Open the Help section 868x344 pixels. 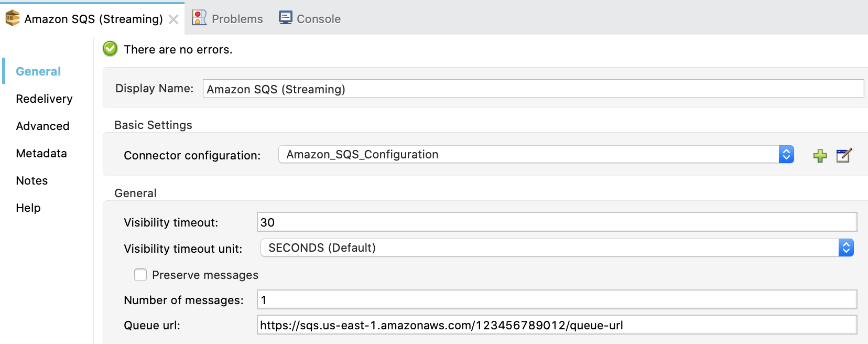click(x=28, y=208)
